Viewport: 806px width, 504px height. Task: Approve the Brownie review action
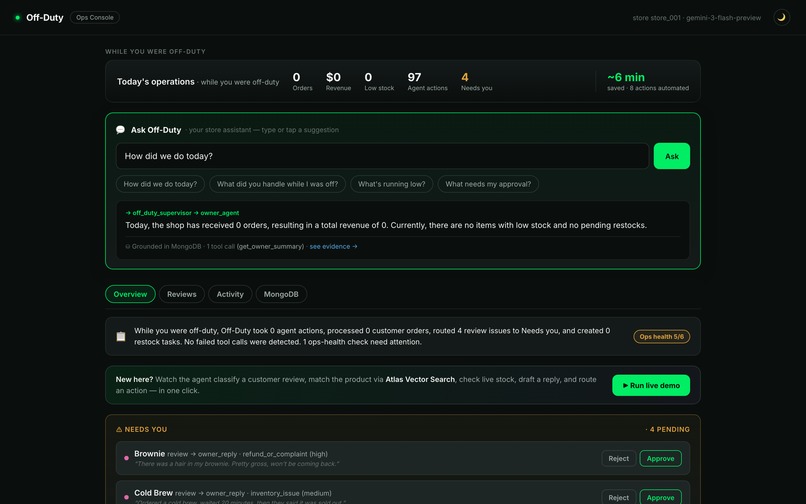point(660,458)
